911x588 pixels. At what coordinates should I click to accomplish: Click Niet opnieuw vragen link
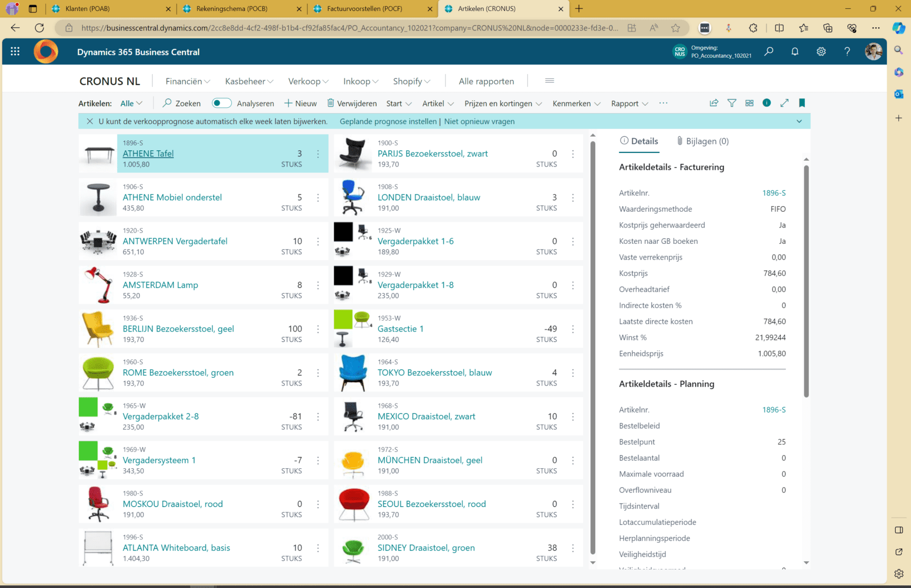click(479, 121)
